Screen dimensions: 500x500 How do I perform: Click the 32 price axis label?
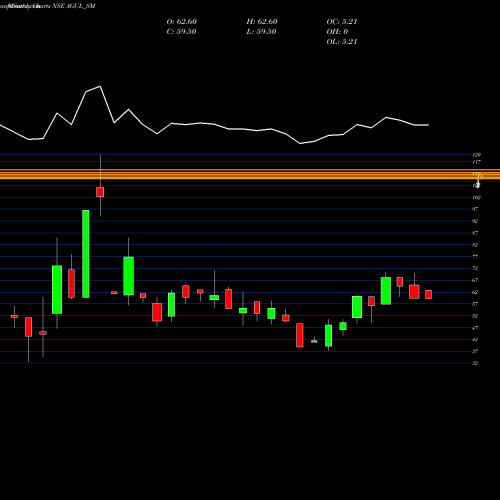tap(475, 363)
